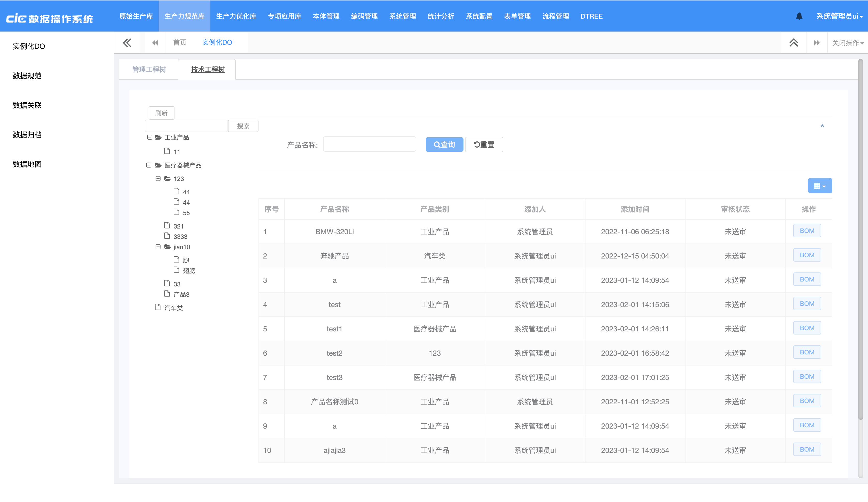Open the 汽车类 file node in tree
Viewport: 868px width, 502px height.
click(173, 308)
